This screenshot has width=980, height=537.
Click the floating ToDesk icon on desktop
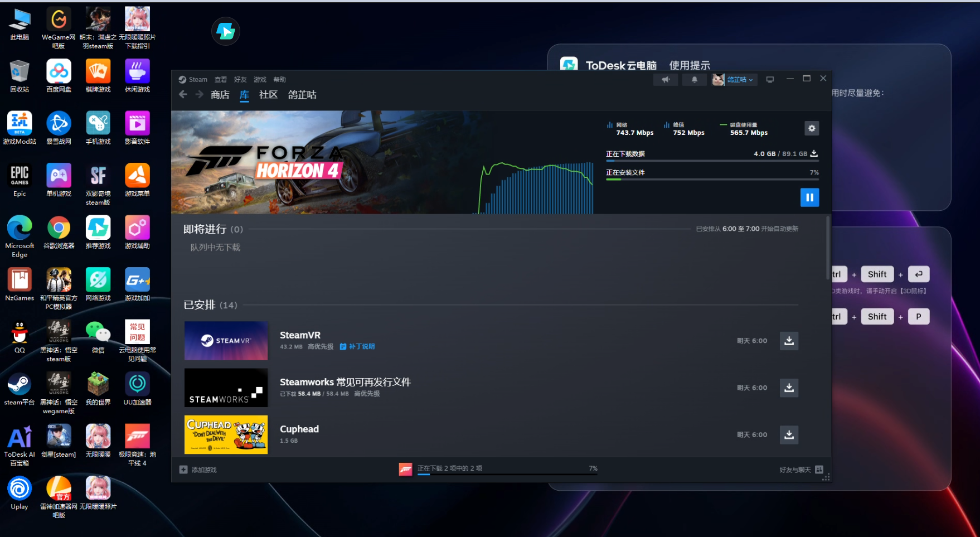coord(226,31)
